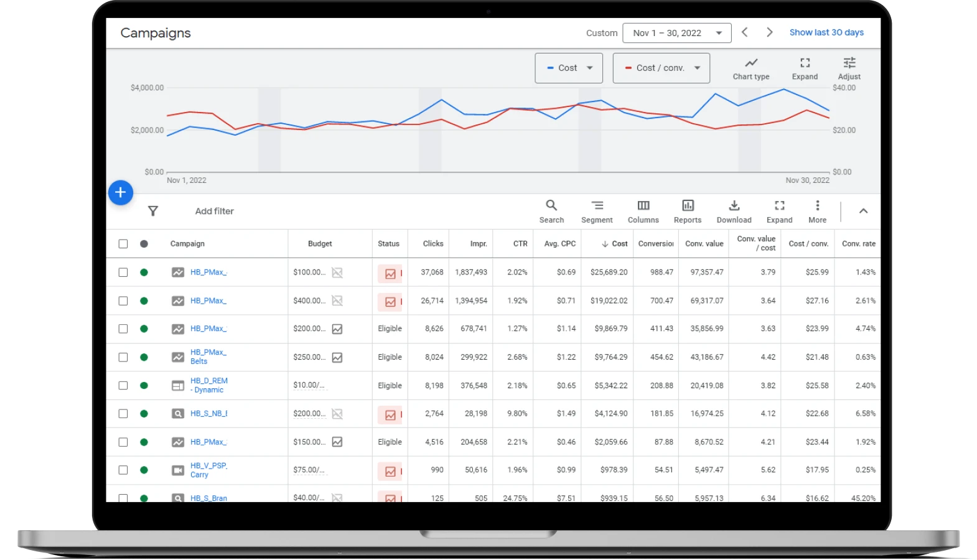Viewport: 977px width, 560px height.
Task: Sort by the Avg. CPC column header
Action: tap(560, 244)
